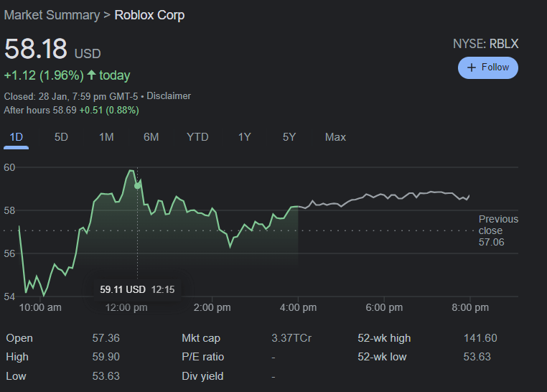
Task: Click the 8:00 pm axis label
Action: (x=470, y=307)
